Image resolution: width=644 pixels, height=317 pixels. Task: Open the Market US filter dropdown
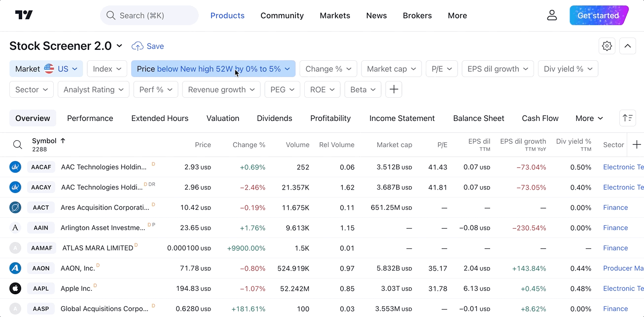[x=46, y=69]
